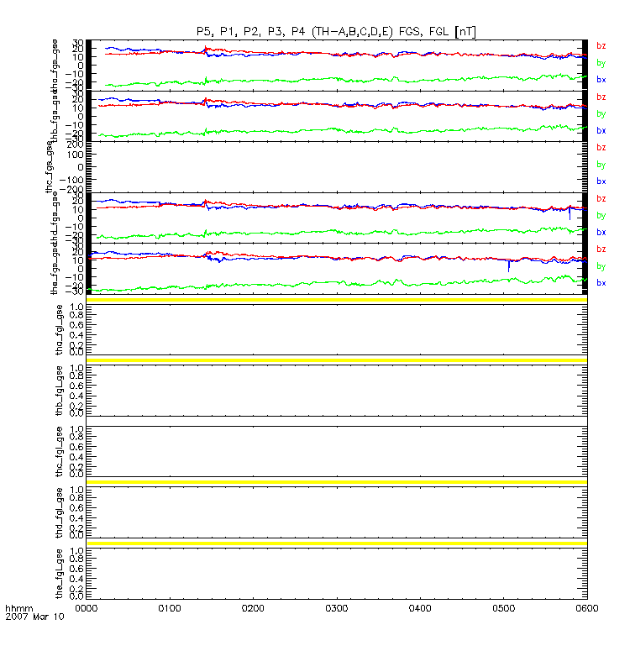630x672 pixels.
Task: Click the '-100' tick value on the thc_fgs_gse axis
Action: [x=71, y=180]
